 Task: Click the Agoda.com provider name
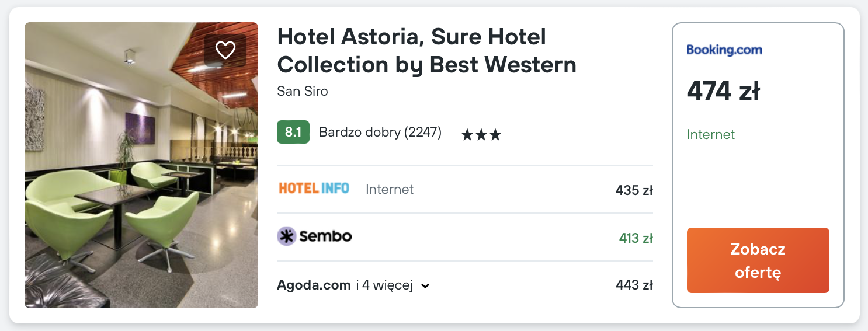(x=314, y=285)
